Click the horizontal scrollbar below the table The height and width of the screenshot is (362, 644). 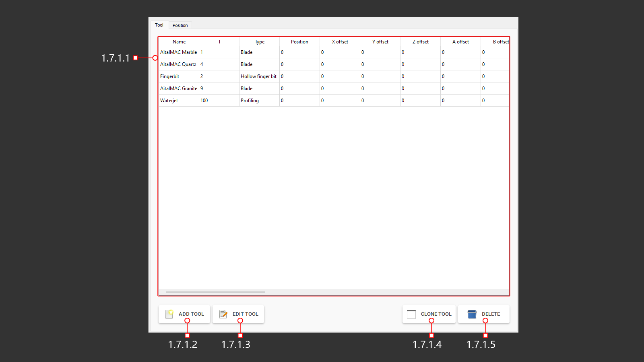[215, 291]
